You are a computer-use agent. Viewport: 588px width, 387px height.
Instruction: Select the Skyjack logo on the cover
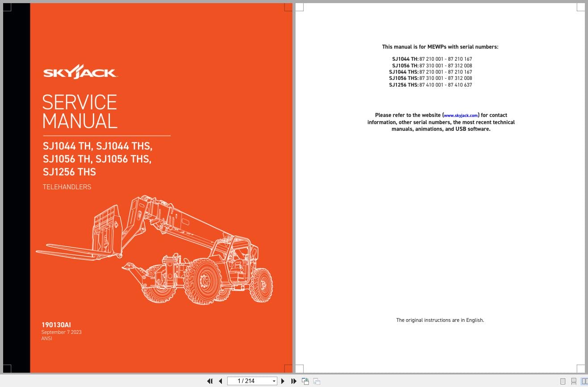pos(81,71)
